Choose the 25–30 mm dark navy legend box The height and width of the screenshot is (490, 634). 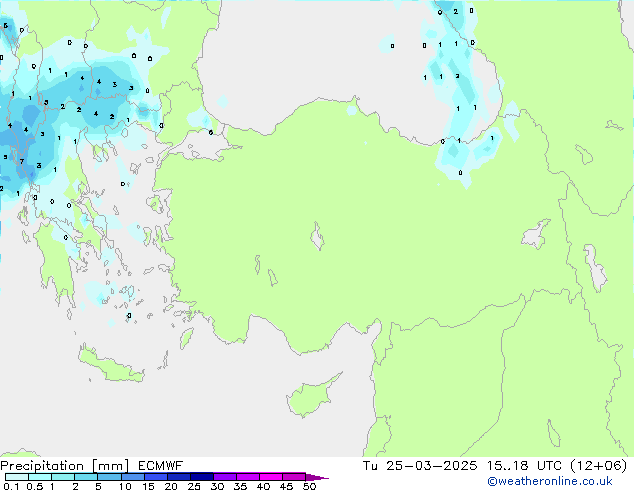[x=202, y=477]
